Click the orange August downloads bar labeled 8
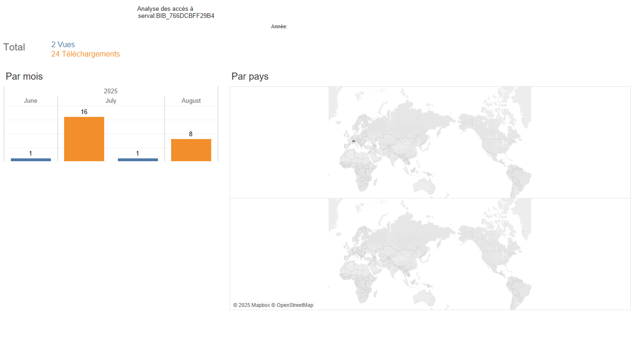The height and width of the screenshot is (362, 644). click(191, 150)
